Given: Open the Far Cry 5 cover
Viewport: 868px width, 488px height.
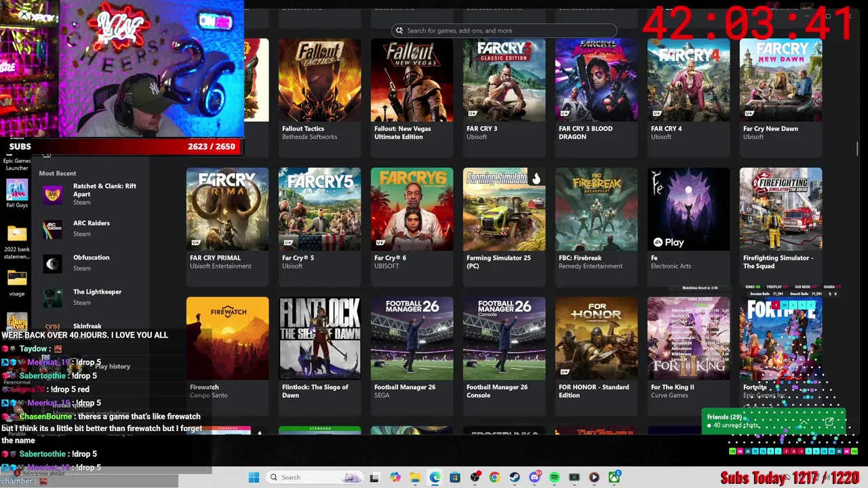Looking at the screenshot, I should point(319,209).
